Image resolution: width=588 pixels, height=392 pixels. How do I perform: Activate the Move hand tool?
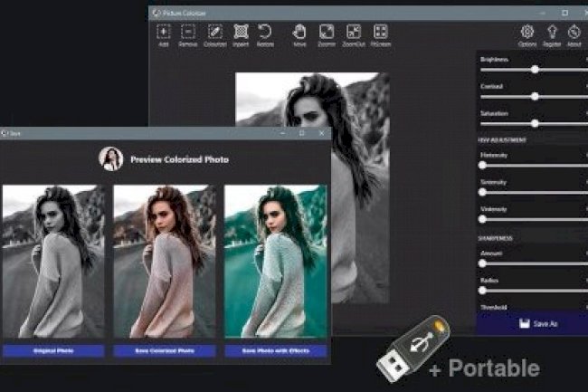click(299, 33)
